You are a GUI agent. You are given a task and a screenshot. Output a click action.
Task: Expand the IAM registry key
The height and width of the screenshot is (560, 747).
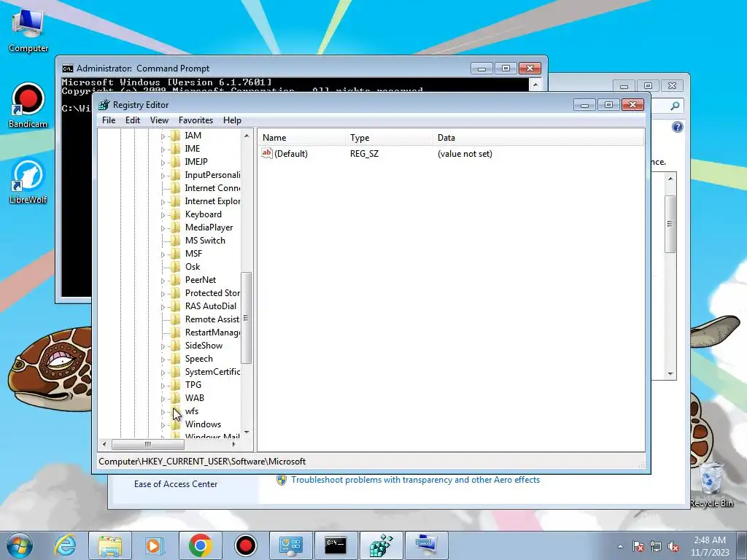[163, 136]
